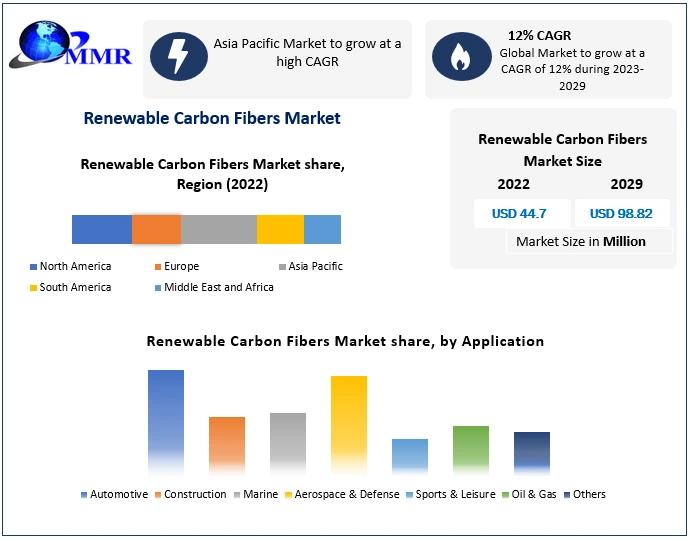The width and height of the screenshot is (690, 541).
Task: Click the dark blue Others bar
Action: tap(532, 453)
